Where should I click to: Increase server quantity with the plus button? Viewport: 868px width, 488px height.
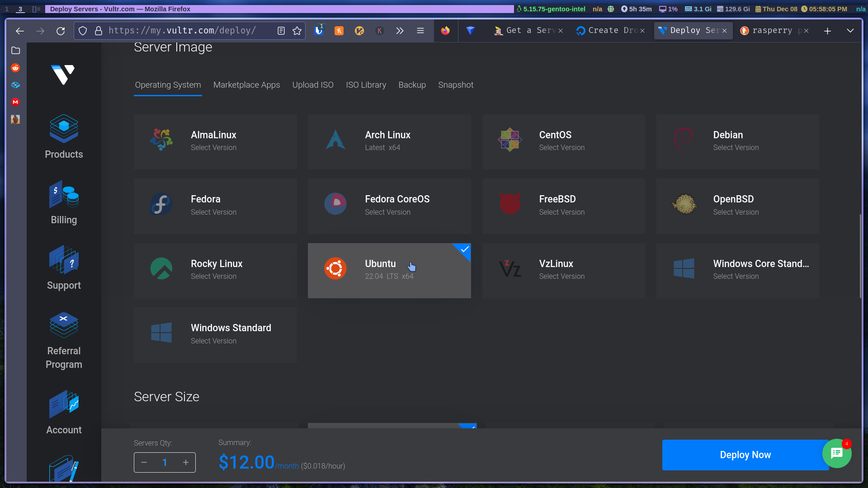point(186,462)
